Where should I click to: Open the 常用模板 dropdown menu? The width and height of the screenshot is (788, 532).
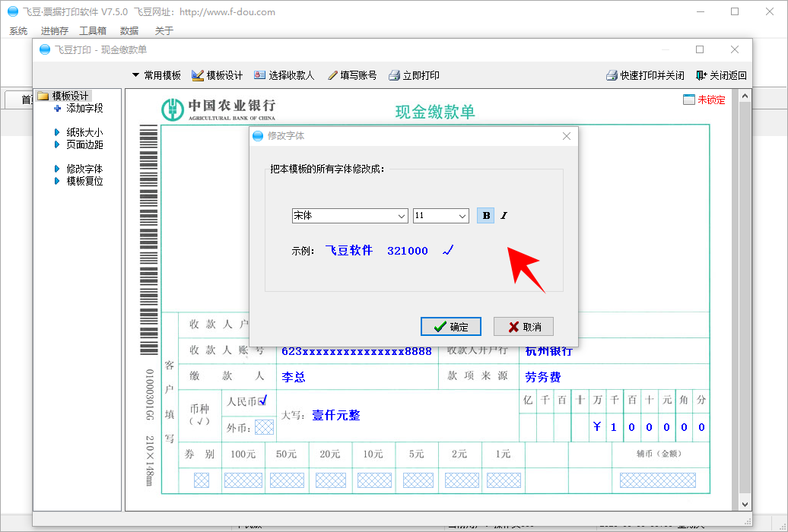coord(156,75)
